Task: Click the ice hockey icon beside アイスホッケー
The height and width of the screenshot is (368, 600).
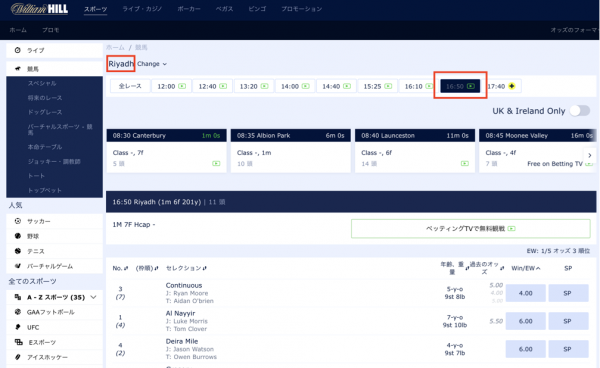Action: click(18, 357)
